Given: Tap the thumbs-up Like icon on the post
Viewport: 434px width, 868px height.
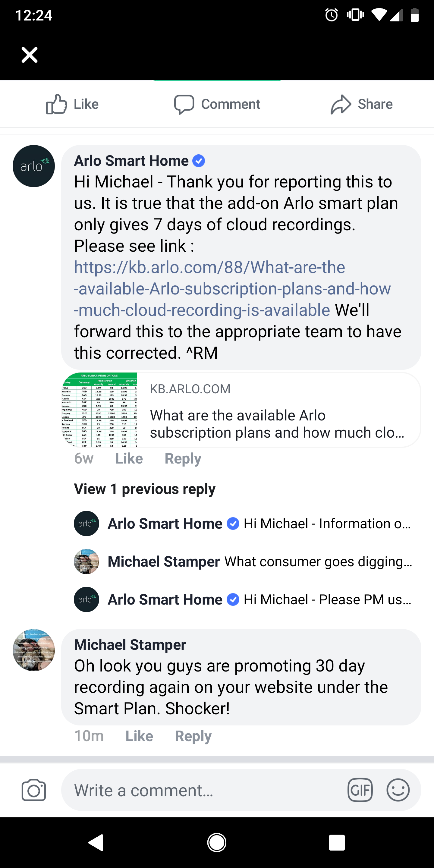Looking at the screenshot, I should pyautogui.click(x=57, y=104).
